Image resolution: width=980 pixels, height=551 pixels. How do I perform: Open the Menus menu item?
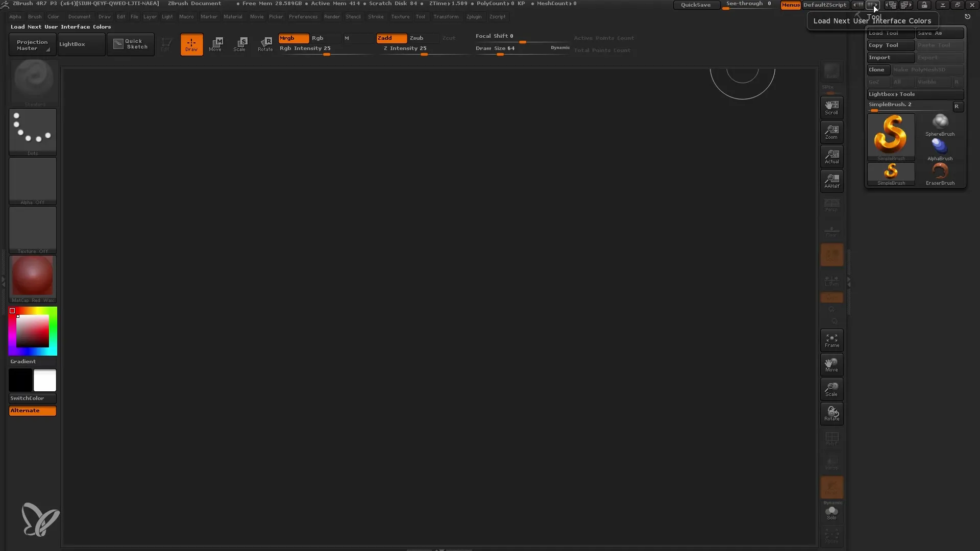coord(790,5)
